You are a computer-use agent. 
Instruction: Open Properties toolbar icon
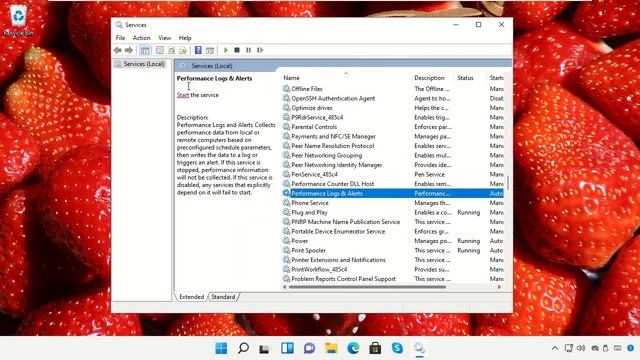point(160,50)
